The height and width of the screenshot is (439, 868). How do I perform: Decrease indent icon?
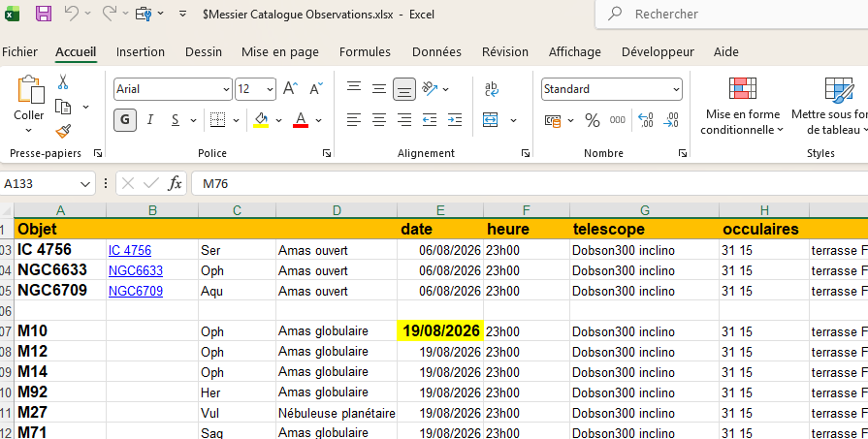(x=430, y=119)
